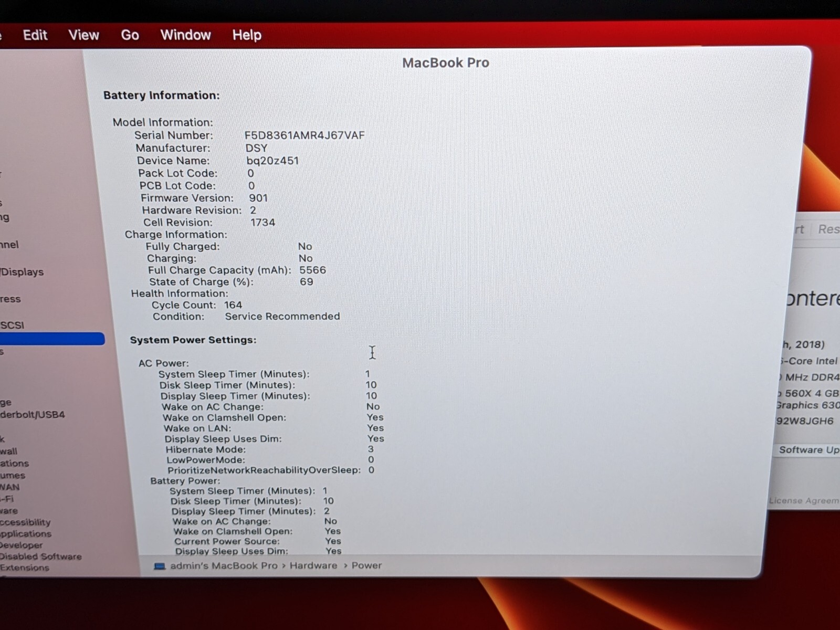Open the Edit menu
Screen dimensions: 840x630
point(35,35)
